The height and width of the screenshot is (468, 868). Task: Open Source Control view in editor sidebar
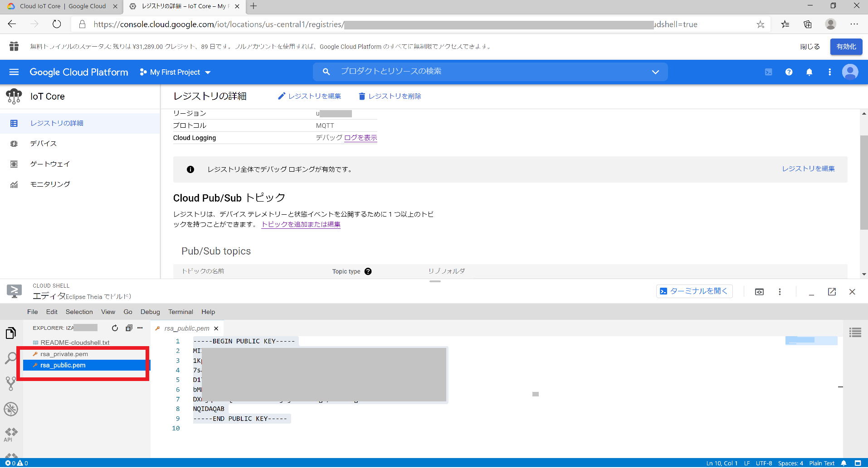coord(11,383)
